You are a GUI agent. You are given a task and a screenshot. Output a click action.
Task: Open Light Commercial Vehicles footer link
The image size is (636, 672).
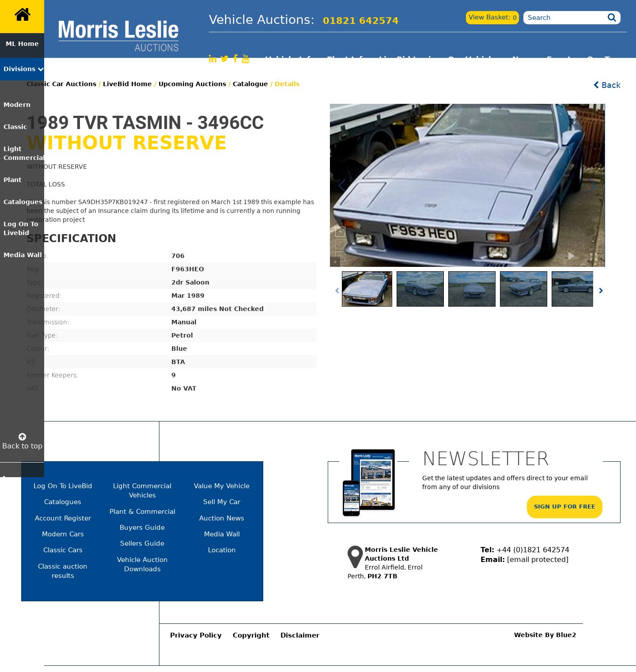tap(142, 490)
